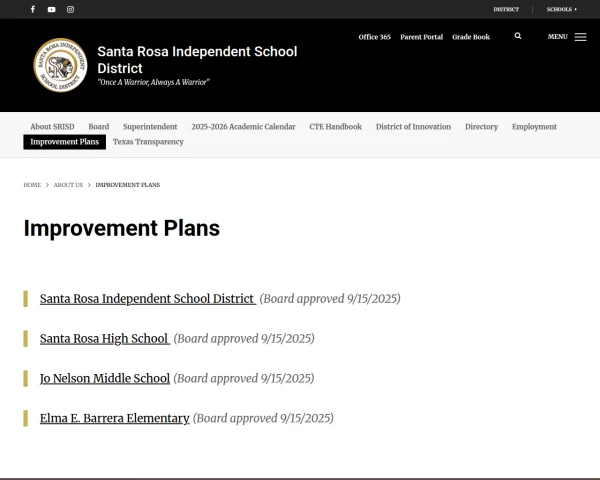Open the hamburger MENU icon

[x=580, y=37]
